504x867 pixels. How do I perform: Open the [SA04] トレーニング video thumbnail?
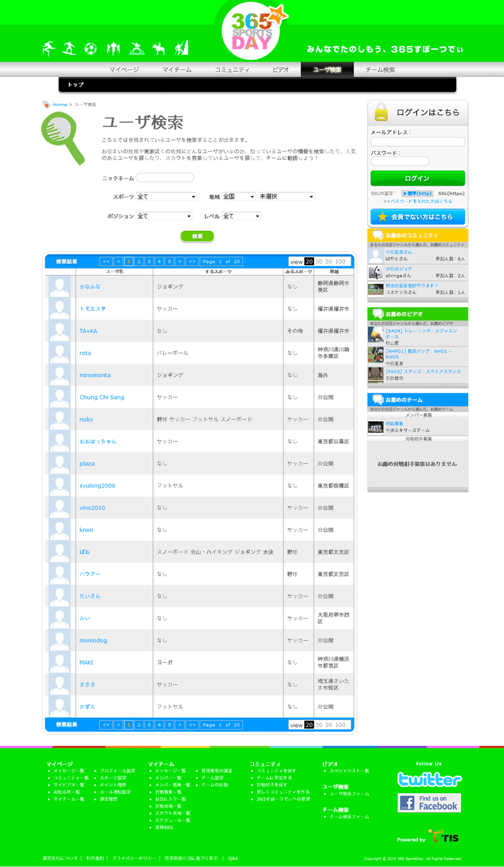coord(375,334)
